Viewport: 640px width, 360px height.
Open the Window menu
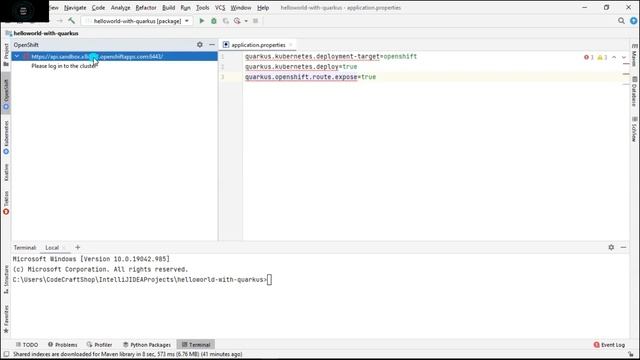241,8
